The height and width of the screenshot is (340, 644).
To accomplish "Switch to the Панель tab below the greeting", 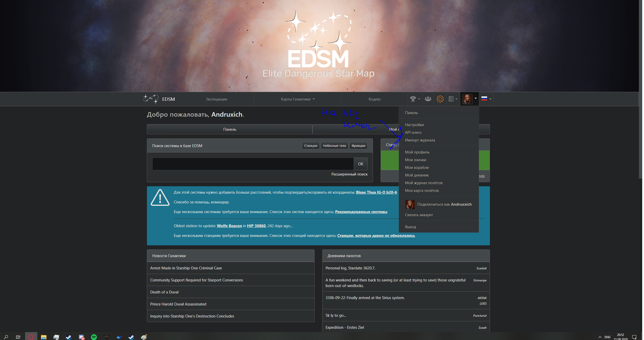I will pos(230,129).
